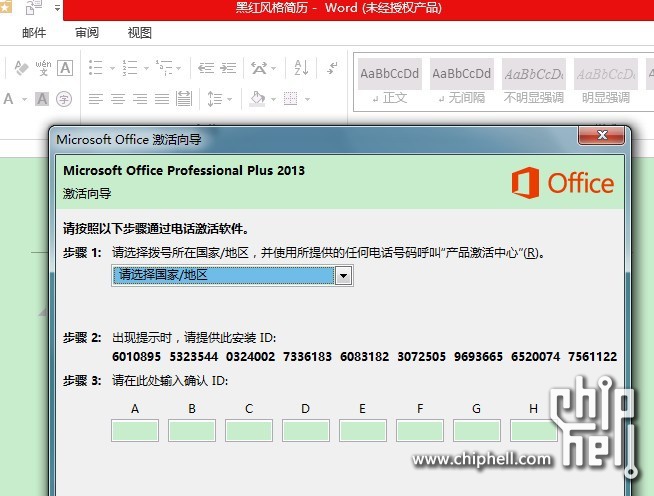The image size is (654, 496).
Task: Apply the 不明显强调 style
Action: pyautogui.click(x=534, y=82)
